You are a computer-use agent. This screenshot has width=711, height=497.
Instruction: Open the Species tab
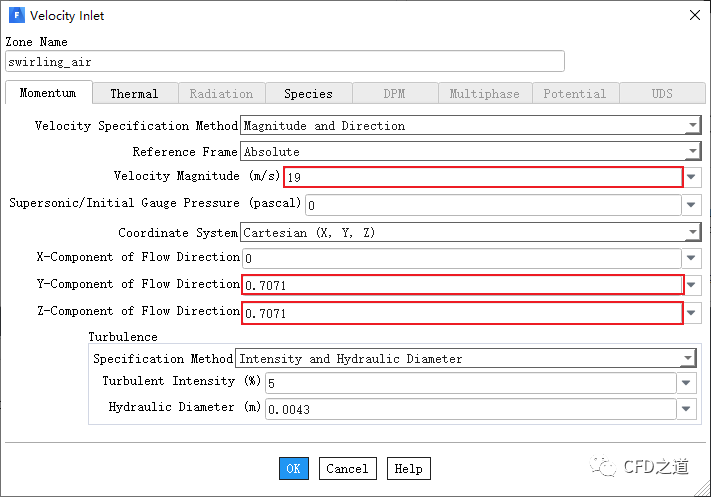point(308,93)
